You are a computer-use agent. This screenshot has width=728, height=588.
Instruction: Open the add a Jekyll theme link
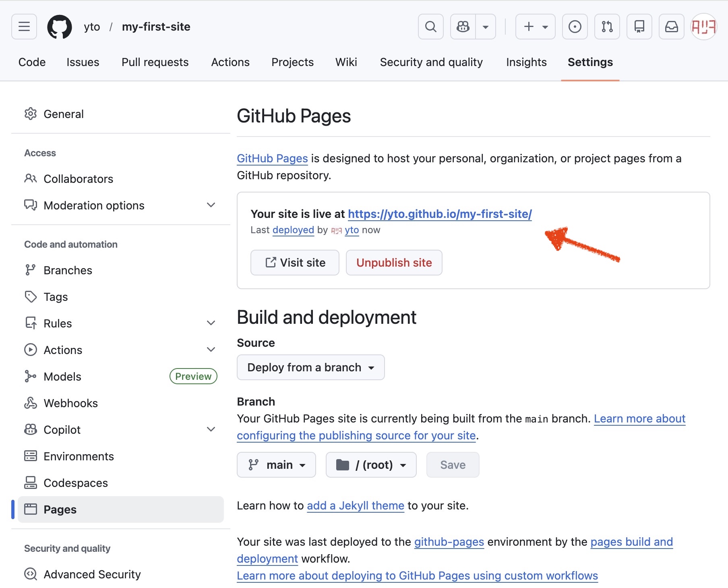(x=356, y=505)
